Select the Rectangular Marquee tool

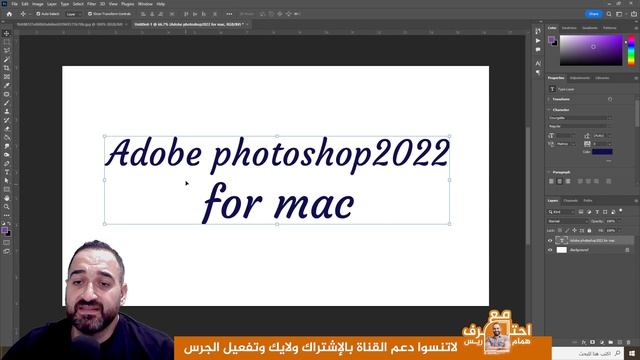tap(7, 42)
